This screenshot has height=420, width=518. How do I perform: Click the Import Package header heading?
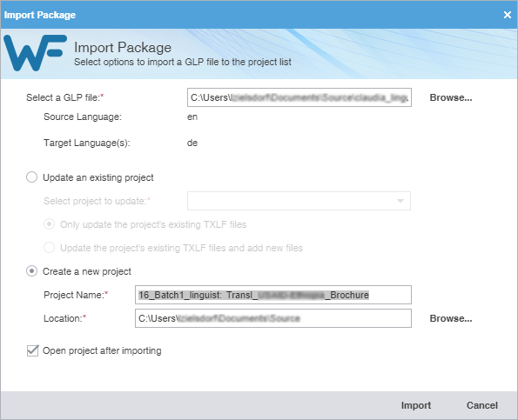(123, 48)
